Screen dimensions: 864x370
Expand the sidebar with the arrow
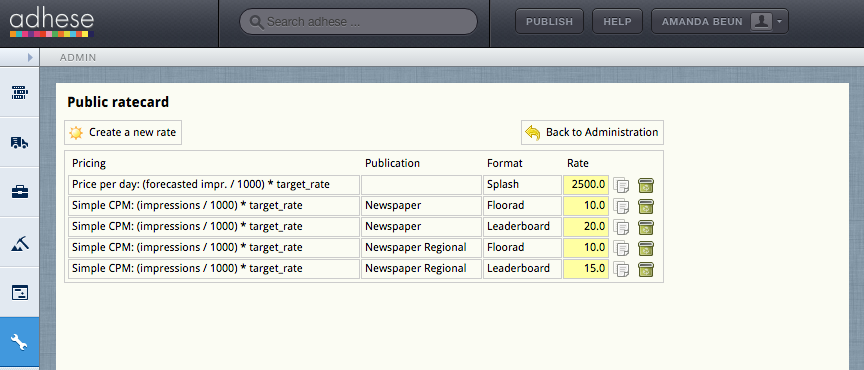point(30,57)
